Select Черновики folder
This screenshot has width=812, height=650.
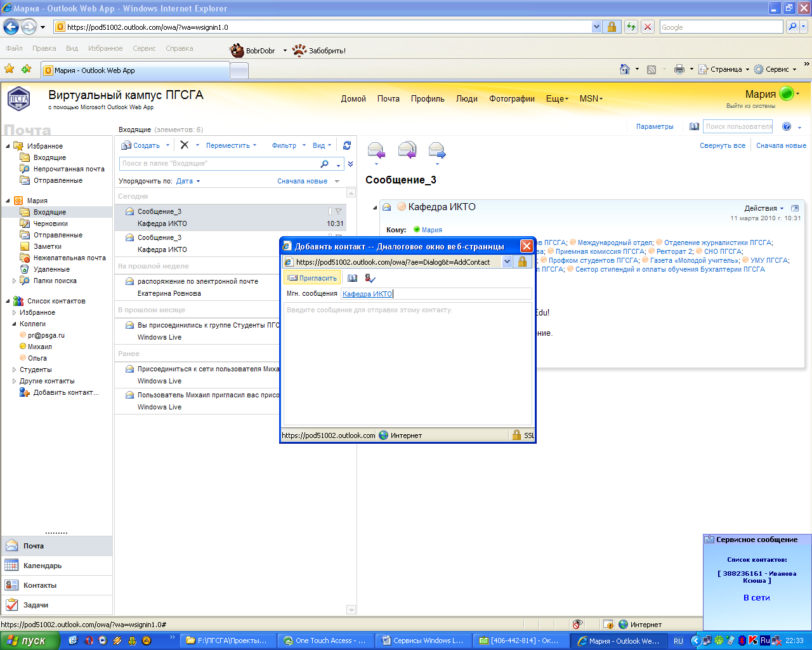[x=51, y=223]
